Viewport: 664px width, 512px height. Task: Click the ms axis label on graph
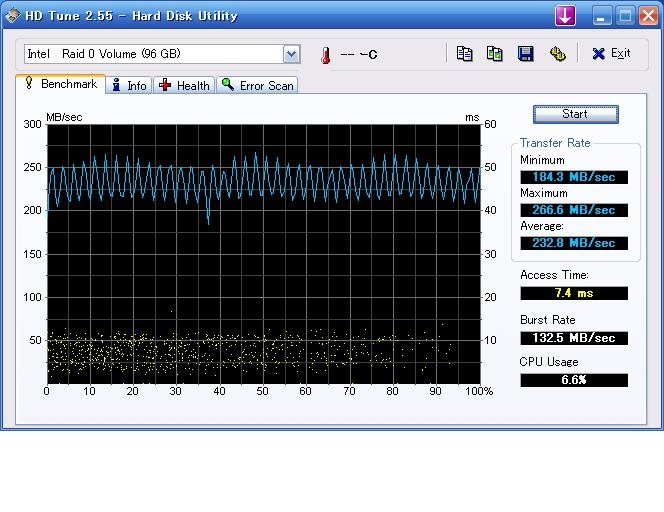pyautogui.click(x=472, y=117)
